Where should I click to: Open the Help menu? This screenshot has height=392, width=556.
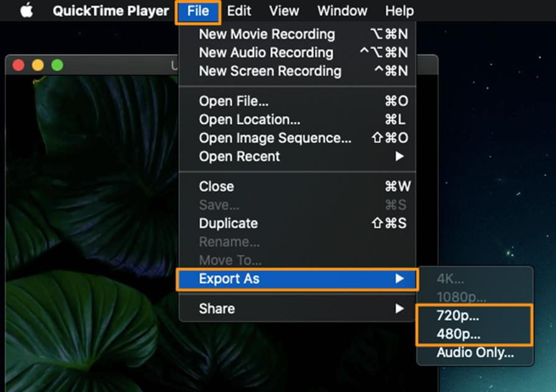399,11
